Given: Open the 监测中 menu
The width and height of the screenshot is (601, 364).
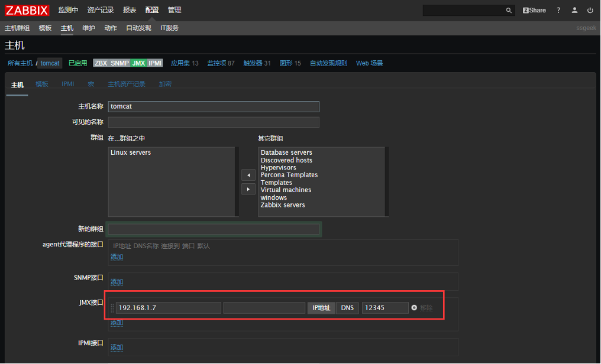Looking at the screenshot, I should tap(68, 10).
